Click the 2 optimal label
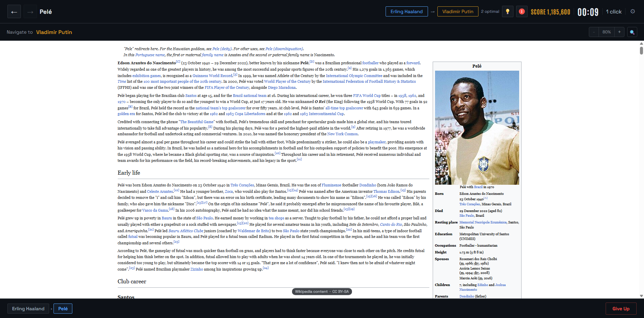This screenshot has width=644, height=318. (490, 11)
